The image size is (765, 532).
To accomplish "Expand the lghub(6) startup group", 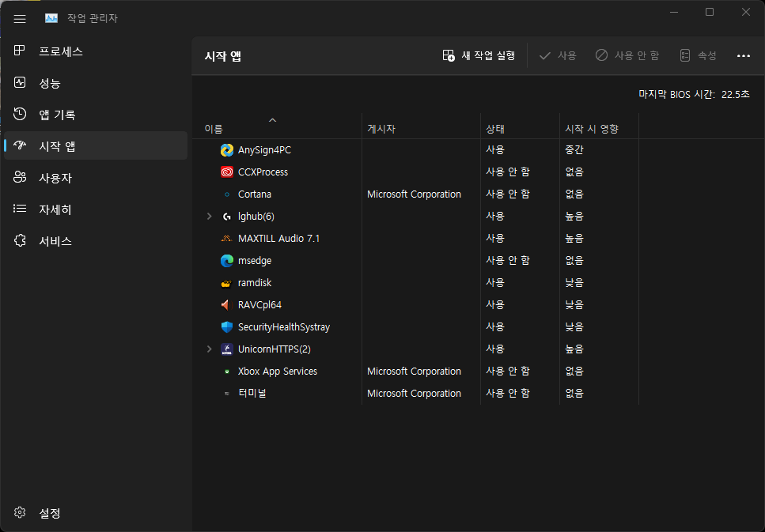I will [x=210, y=216].
